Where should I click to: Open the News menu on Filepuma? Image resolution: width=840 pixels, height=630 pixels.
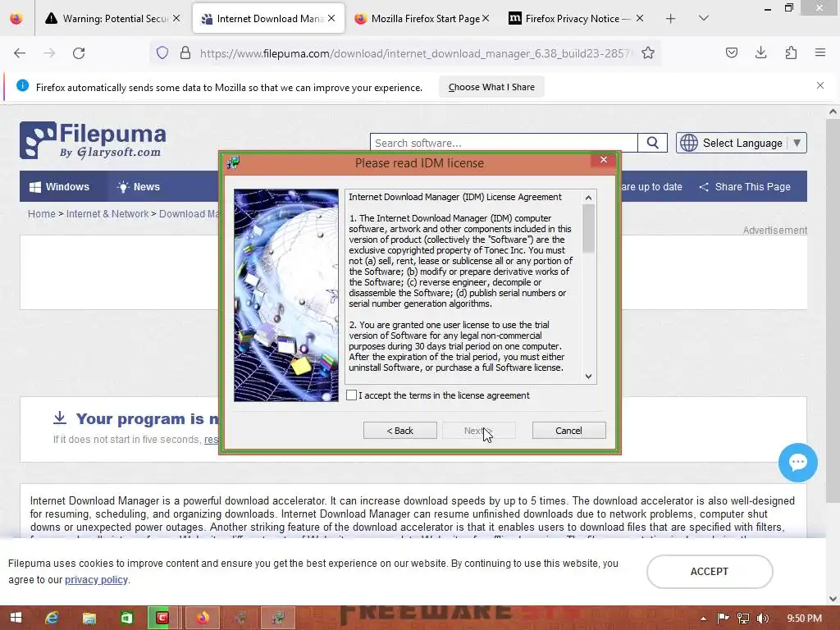click(139, 187)
